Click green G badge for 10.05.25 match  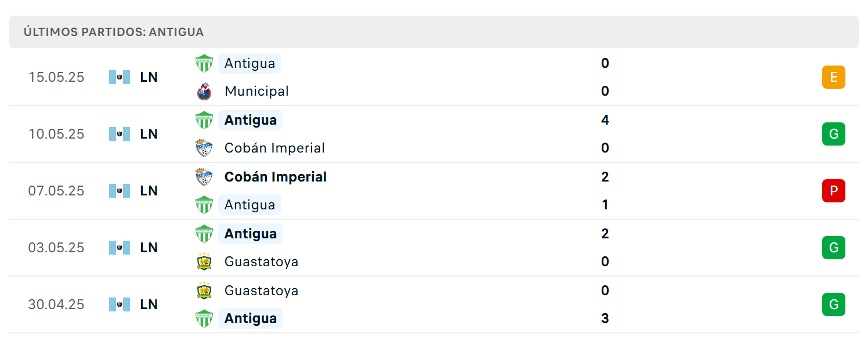(834, 134)
